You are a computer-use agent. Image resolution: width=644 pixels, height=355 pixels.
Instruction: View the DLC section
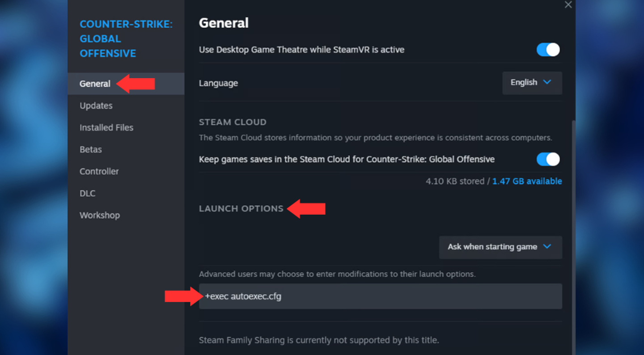[87, 193]
